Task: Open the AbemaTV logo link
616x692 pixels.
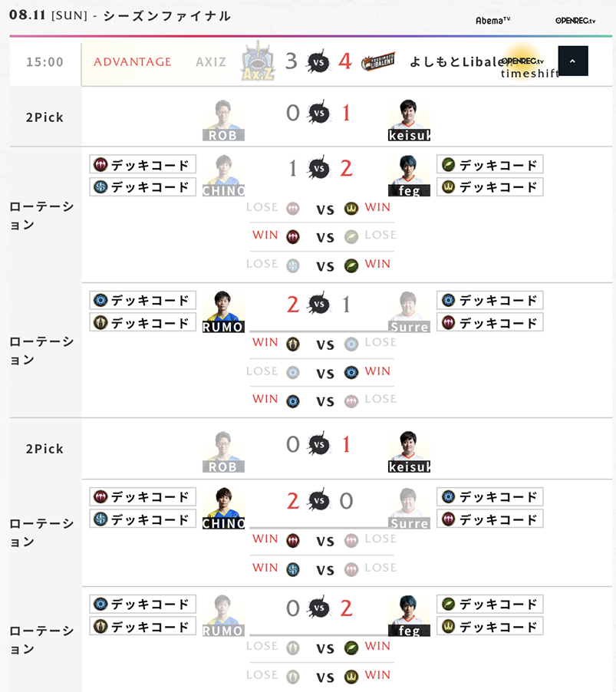Action: [493, 20]
